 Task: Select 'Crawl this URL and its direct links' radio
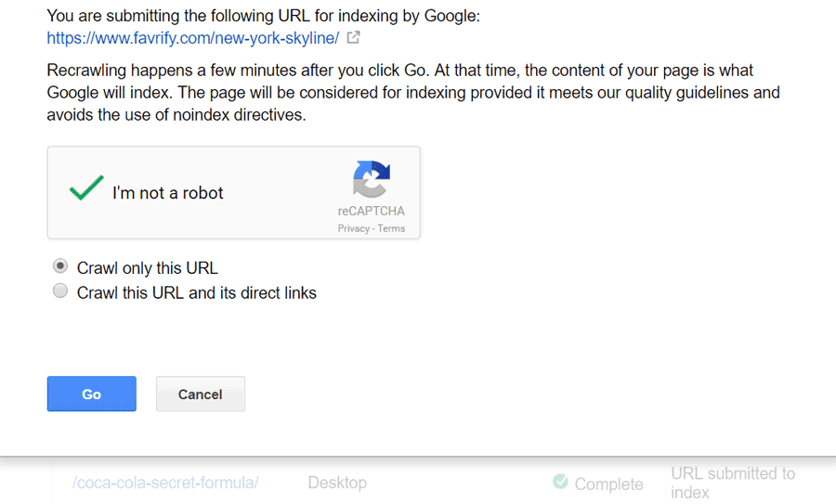[60, 291]
